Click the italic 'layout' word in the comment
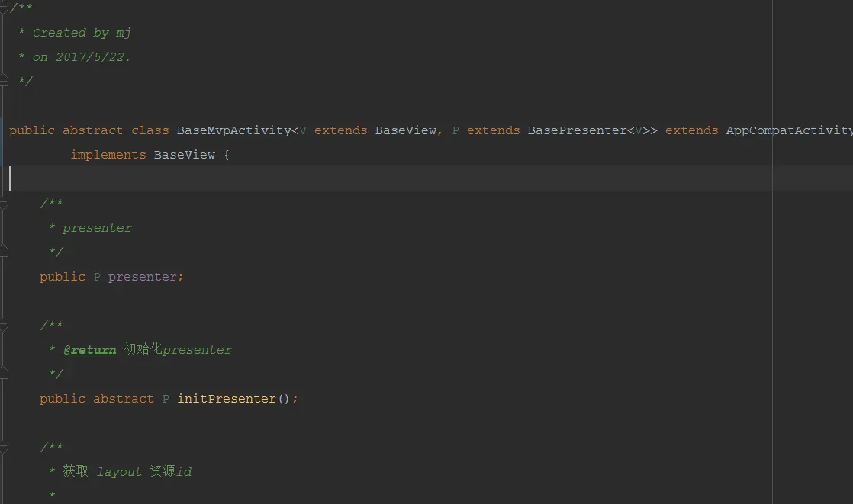Image resolution: width=853 pixels, height=504 pixels. pyautogui.click(x=119, y=472)
